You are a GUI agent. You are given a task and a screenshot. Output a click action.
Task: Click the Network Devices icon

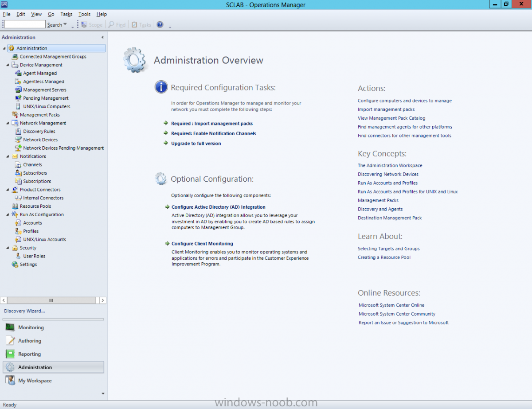pos(18,140)
